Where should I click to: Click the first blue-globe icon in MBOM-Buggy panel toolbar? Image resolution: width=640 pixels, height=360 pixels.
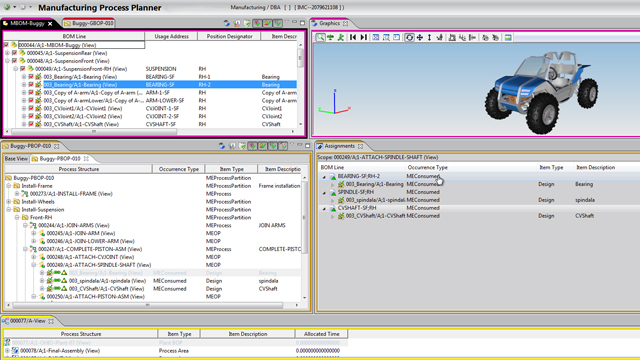(x=227, y=23)
